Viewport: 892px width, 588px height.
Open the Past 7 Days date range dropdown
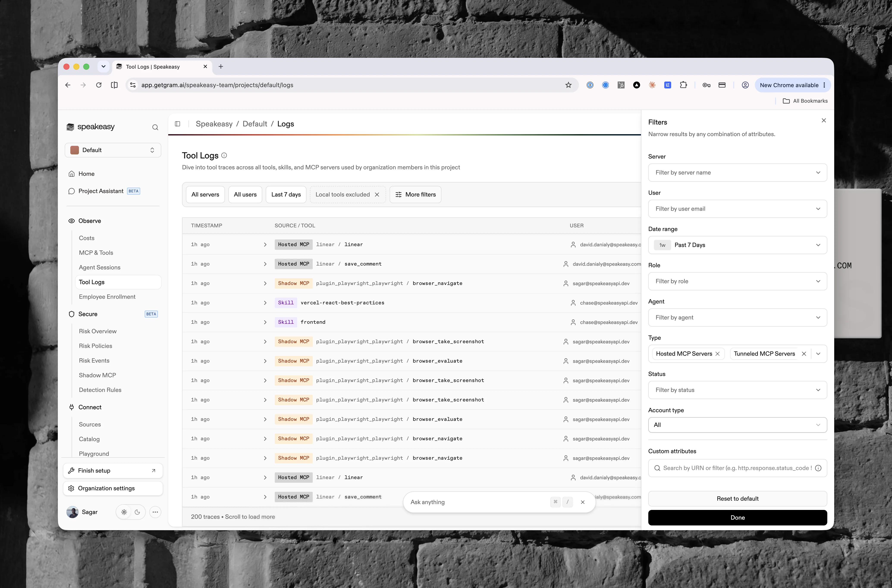(x=737, y=245)
